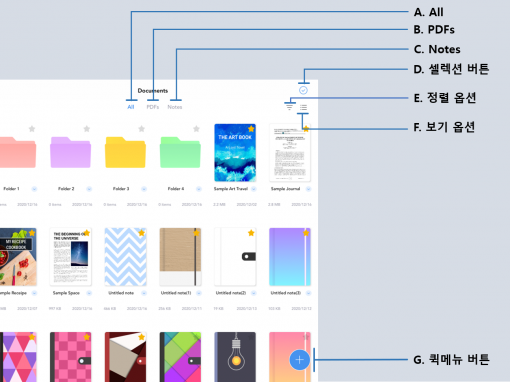This screenshot has height=382, width=510.
Task: Select the All tab
Action: [131, 107]
